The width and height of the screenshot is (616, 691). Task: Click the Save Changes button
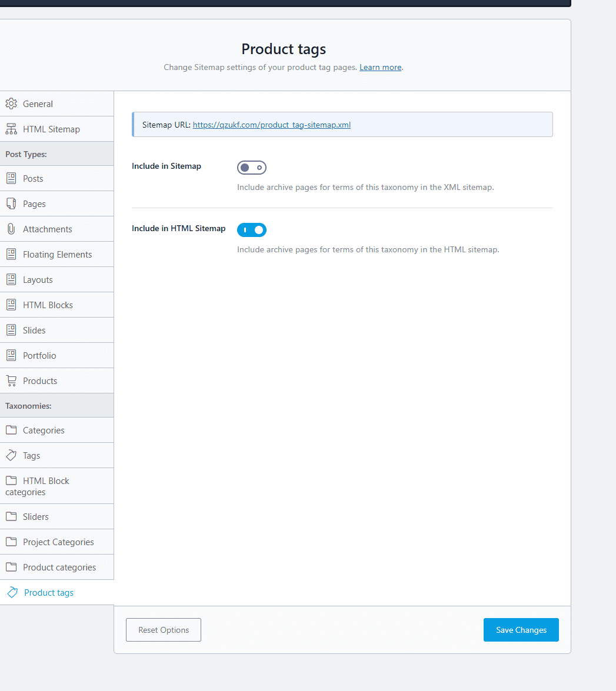coord(521,630)
